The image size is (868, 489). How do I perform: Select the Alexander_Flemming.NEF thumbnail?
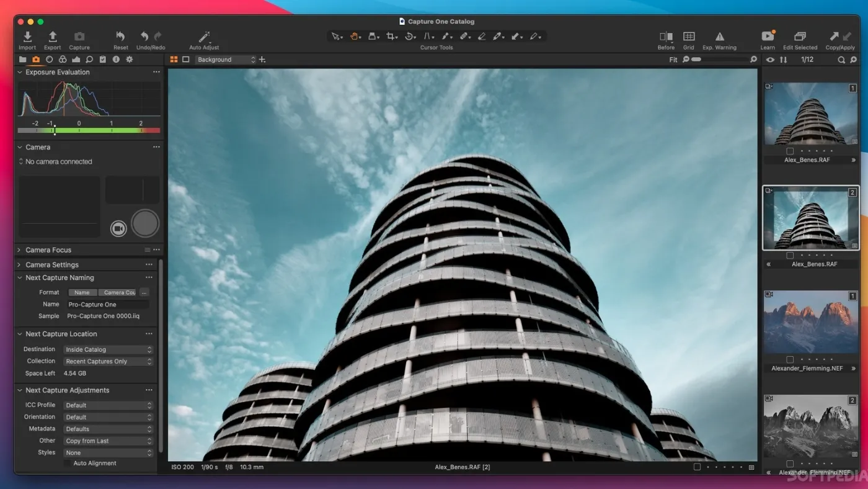(x=810, y=321)
